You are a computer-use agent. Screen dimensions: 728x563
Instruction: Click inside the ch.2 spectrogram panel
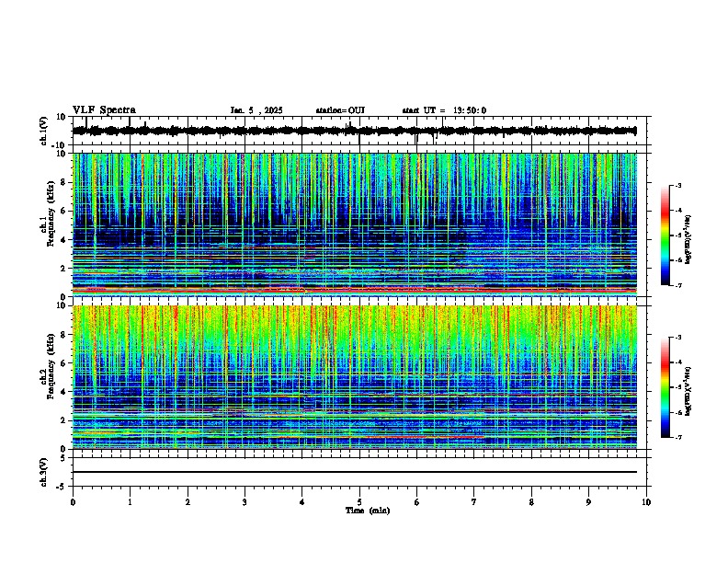pyautogui.click(x=355, y=377)
